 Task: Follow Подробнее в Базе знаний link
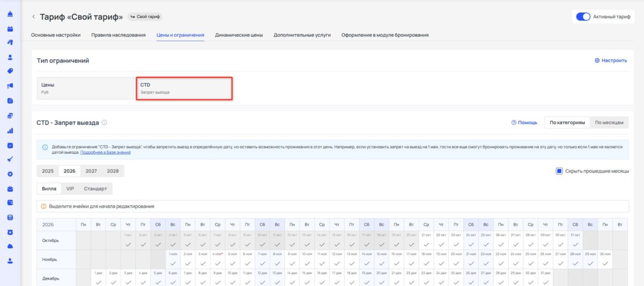pyautogui.click(x=105, y=152)
